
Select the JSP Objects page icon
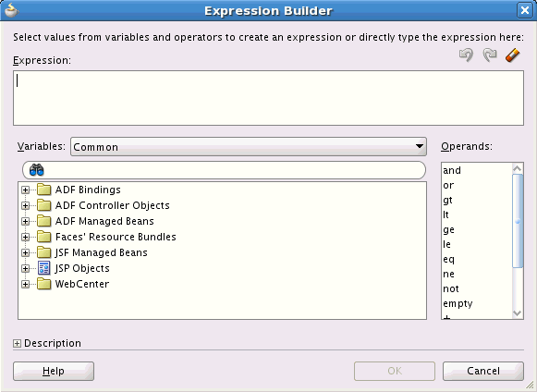[43, 268]
